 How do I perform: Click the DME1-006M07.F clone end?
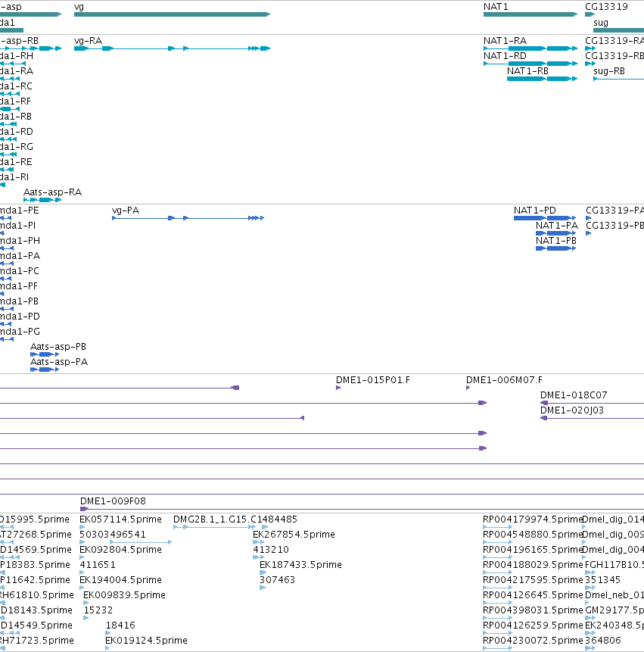coord(468,388)
